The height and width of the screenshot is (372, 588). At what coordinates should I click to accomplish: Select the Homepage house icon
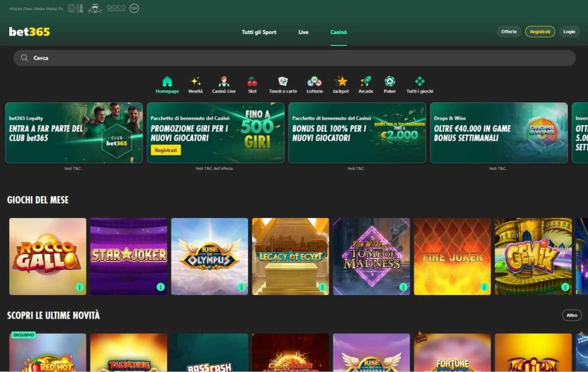168,82
